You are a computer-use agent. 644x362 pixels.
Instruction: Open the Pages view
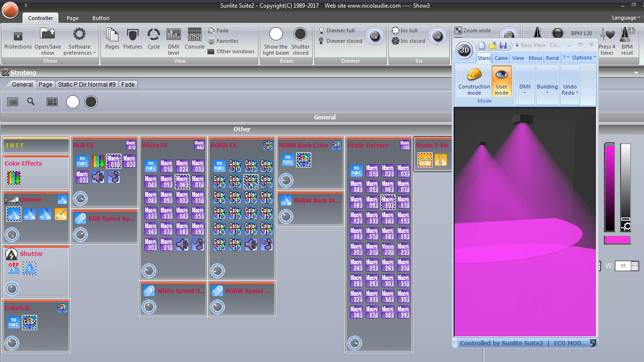[x=112, y=39]
